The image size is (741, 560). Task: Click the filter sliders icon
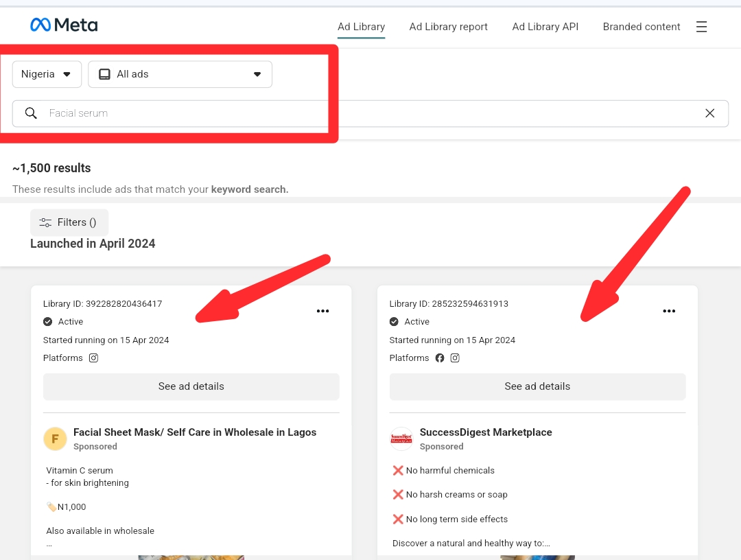pyautogui.click(x=45, y=222)
